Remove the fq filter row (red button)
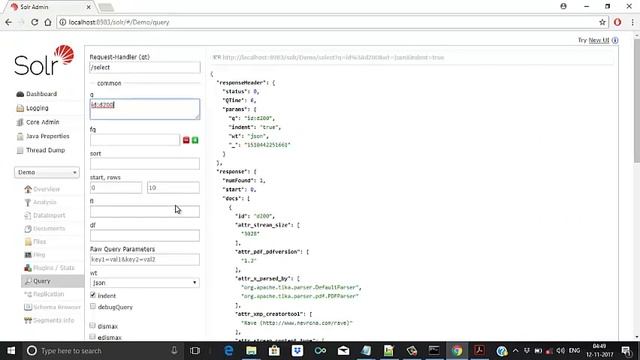The width and height of the screenshot is (640, 360). (186, 140)
